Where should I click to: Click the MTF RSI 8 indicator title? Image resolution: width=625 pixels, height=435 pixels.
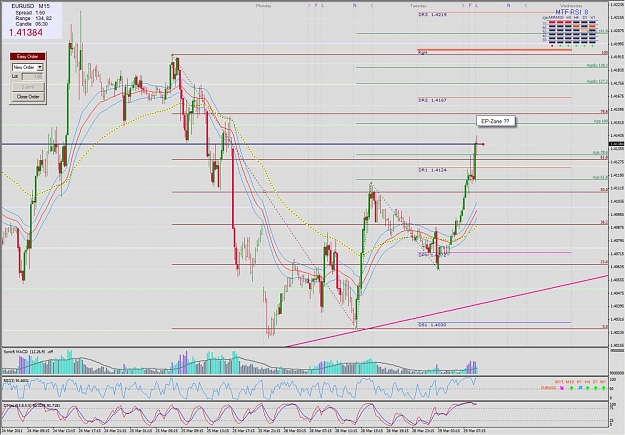click(571, 12)
